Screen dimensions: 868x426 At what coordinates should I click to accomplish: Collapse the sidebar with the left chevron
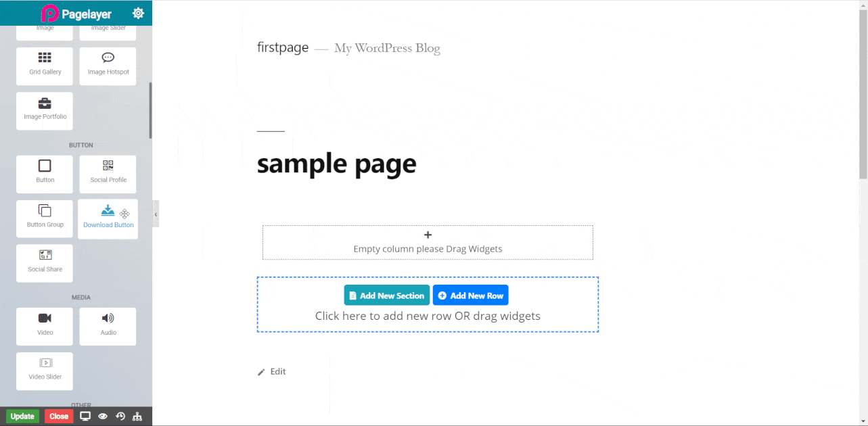click(x=156, y=213)
